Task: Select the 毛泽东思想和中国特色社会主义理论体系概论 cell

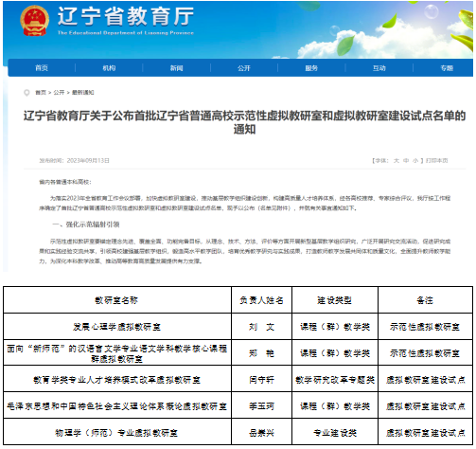Action: point(117,405)
